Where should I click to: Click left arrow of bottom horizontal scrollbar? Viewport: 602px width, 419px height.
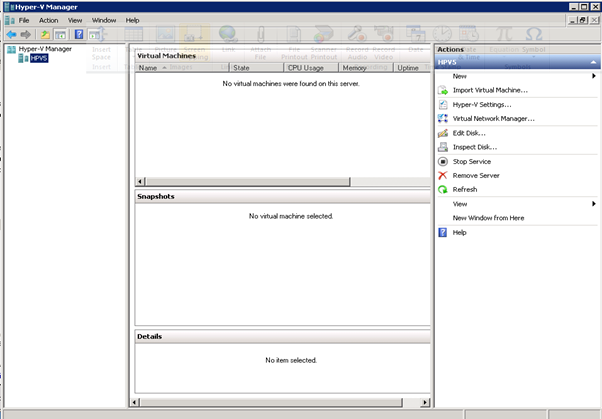click(134, 402)
